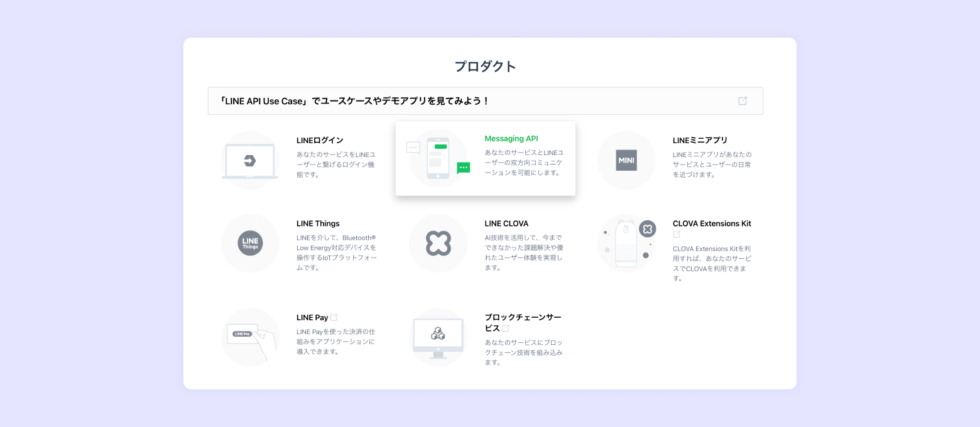Image resolution: width=980 pixels, height=427 pixels.
Task: Open the CLOVA Extensions Kit speaker icon
Action: pos(626,244)
